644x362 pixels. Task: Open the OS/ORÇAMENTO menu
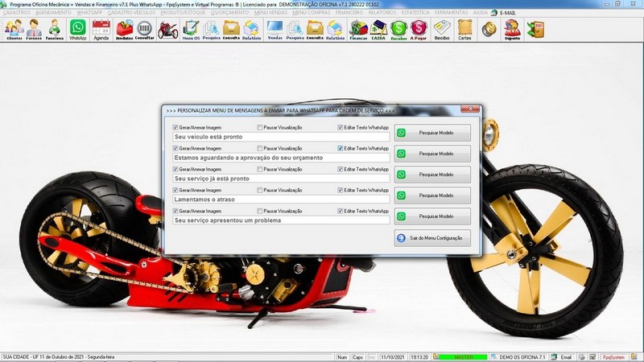pos(229,13)
